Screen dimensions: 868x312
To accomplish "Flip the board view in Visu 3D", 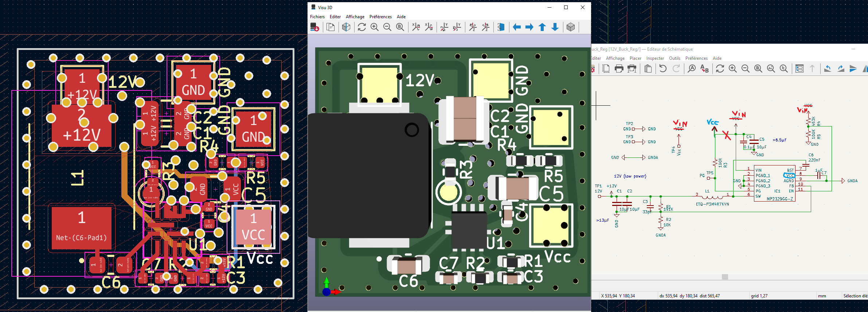I will point(501,27).
